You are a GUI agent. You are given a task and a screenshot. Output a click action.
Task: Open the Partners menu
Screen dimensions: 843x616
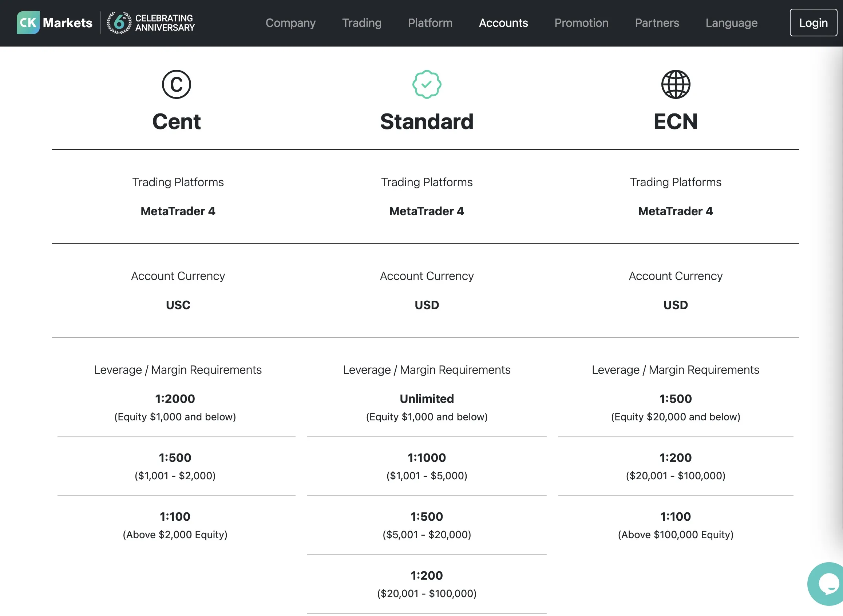657,23
